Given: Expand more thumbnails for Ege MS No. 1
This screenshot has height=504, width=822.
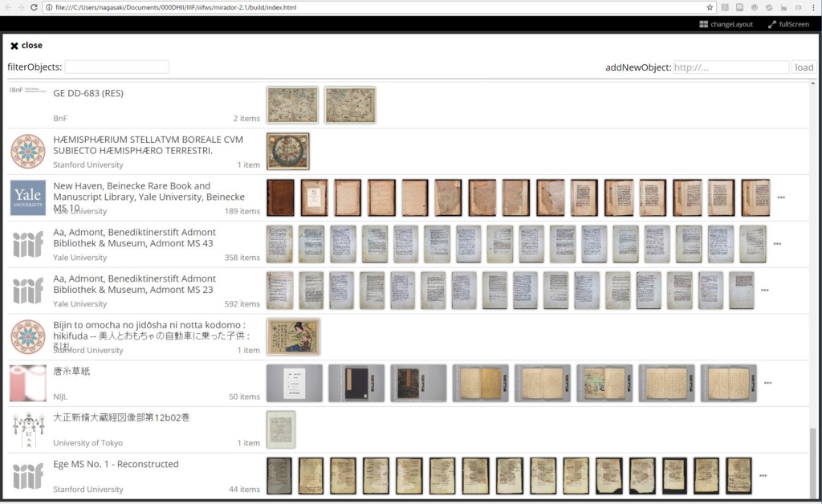Looking at the screenshot, I should [763, 476].
